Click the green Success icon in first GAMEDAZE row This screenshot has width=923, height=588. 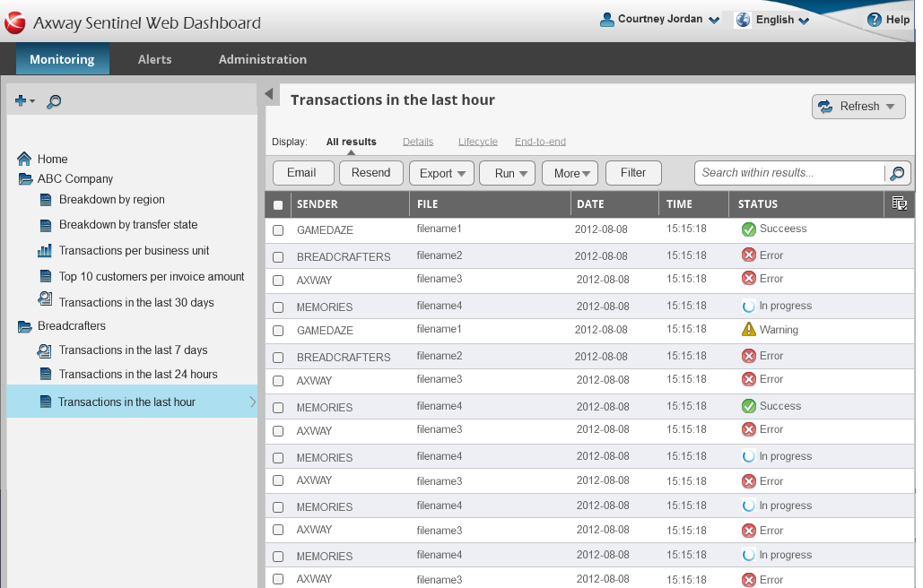tap(749, 229)
